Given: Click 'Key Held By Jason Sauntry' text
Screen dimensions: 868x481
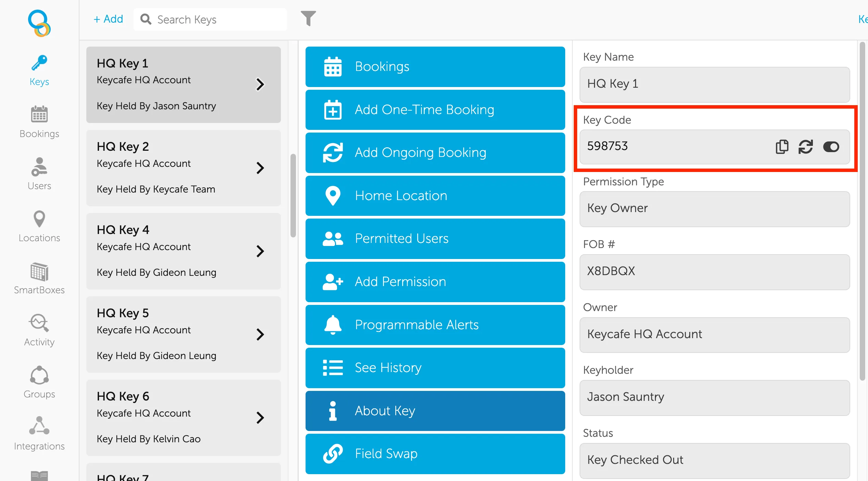Looking at the screenshot, I should [x=156, y=106].
